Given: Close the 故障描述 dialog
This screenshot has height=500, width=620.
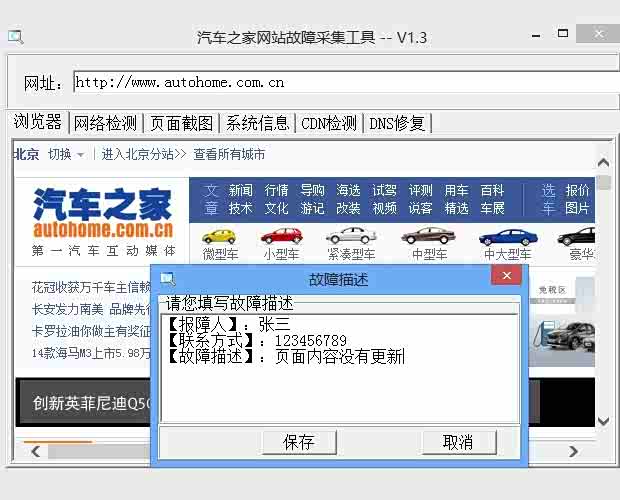Looking at the screenshot, I should tap(507, 275).
